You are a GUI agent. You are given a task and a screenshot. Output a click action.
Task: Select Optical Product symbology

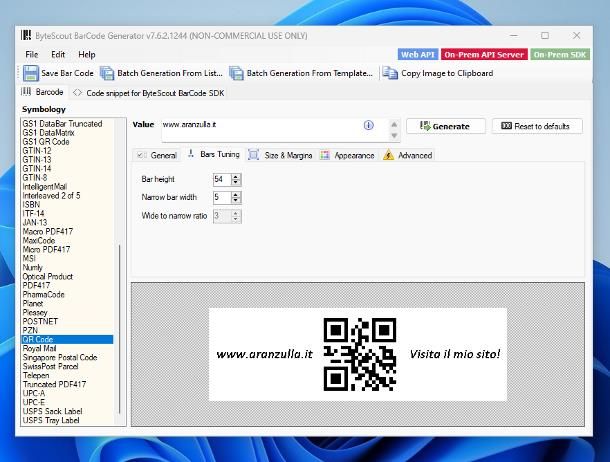(47, 276)
